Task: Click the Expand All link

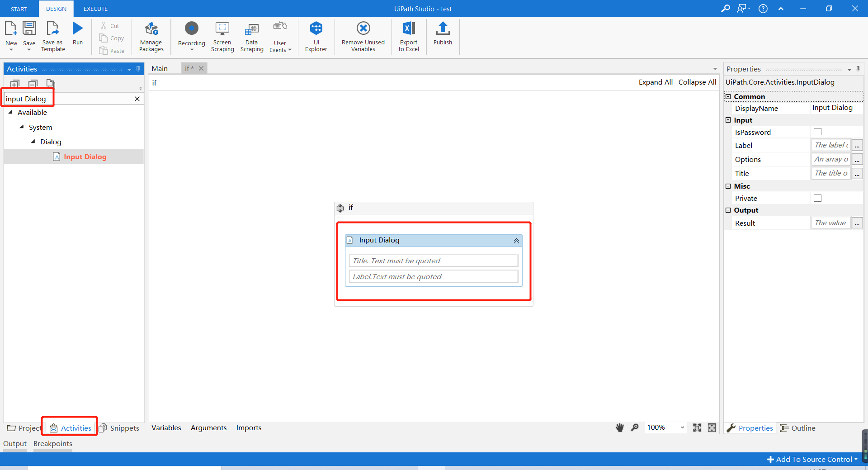Action: 656,82
